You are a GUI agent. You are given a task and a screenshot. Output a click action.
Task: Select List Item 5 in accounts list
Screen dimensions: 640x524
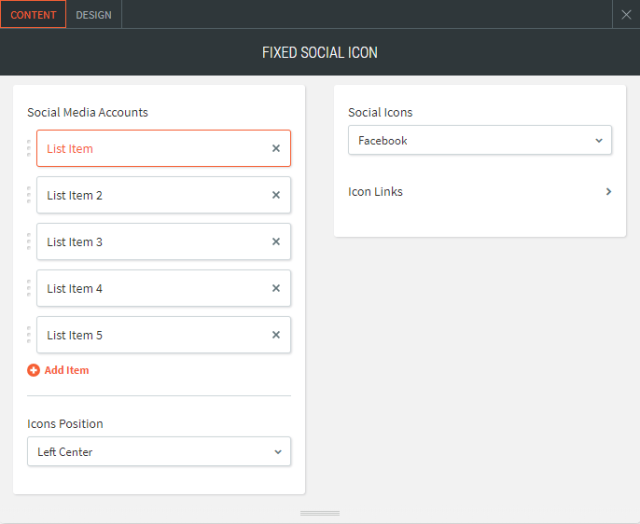pyautogui.click(x=150, y=335)
